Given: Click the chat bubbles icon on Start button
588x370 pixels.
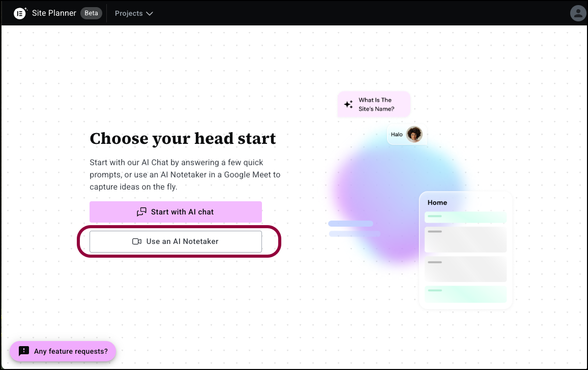Looking at the screenshot, I should click(141, 212).
